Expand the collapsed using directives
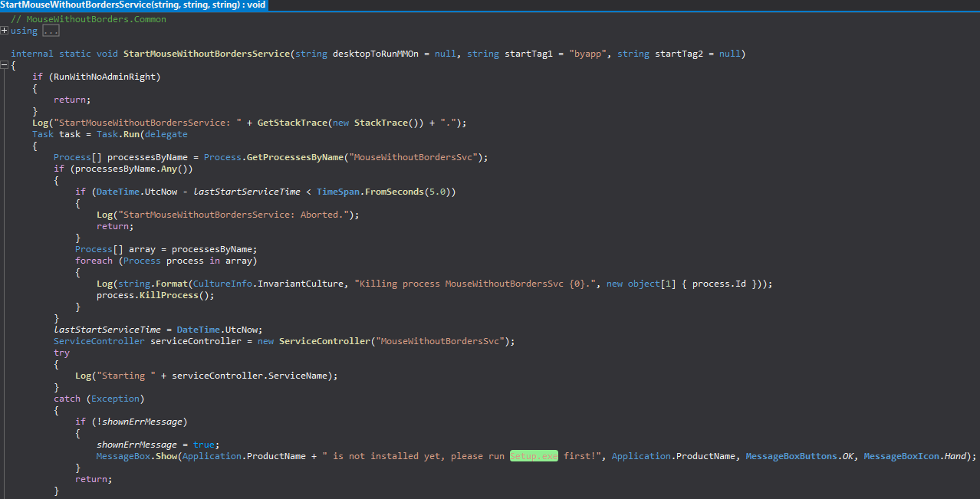The height and width of the screenshot is (499, 980). coord(5,30)
